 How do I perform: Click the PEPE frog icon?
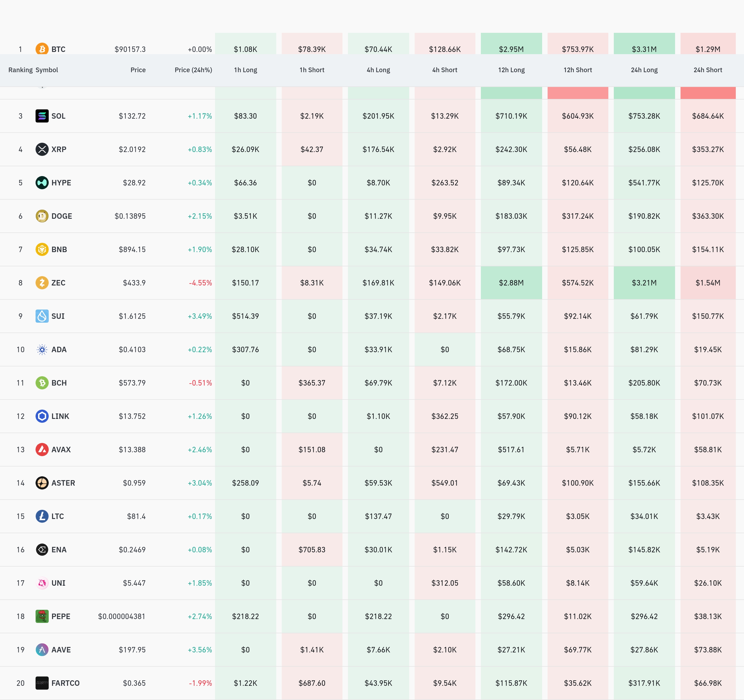pyautogui.click(x=42, y=616)
